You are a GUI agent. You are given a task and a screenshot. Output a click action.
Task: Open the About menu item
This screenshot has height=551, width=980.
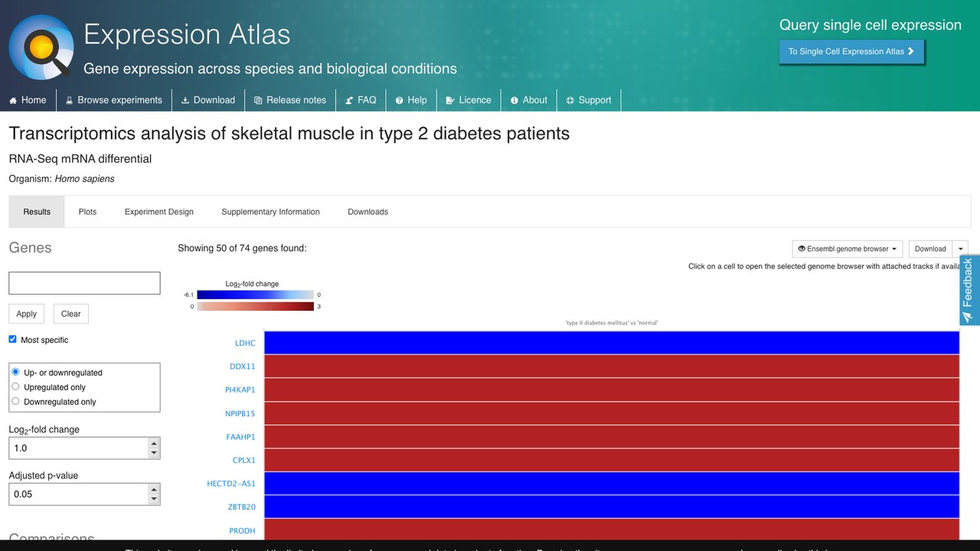pos(529,100)
